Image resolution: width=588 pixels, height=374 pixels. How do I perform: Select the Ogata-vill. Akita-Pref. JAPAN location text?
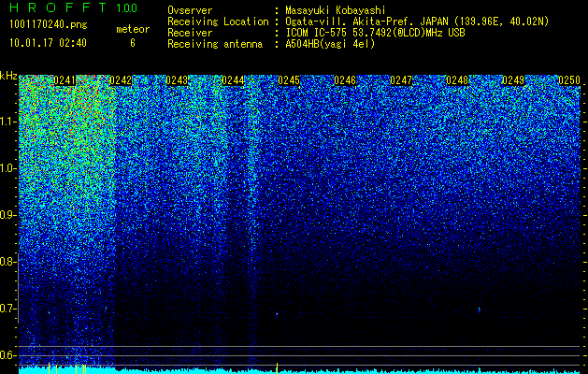click(x=417, y=22)
